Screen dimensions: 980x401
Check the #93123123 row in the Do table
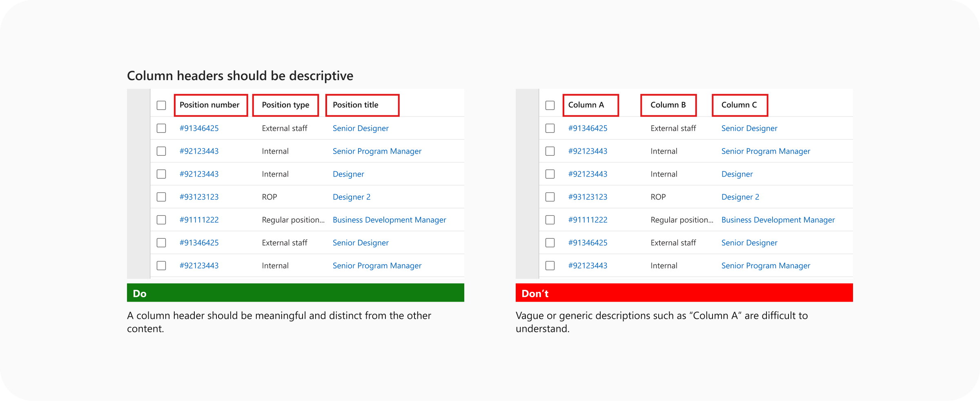click(x=161, y=197)
